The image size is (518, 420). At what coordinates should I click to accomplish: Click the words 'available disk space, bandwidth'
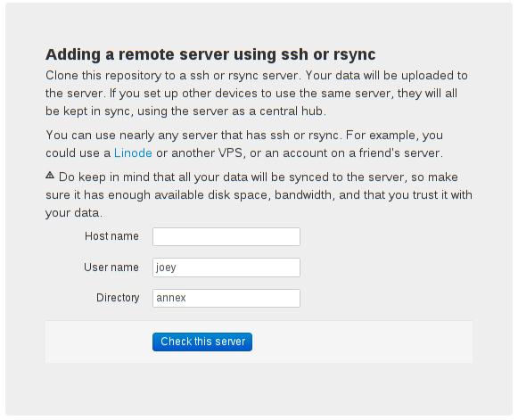click(x=243, y=195)
